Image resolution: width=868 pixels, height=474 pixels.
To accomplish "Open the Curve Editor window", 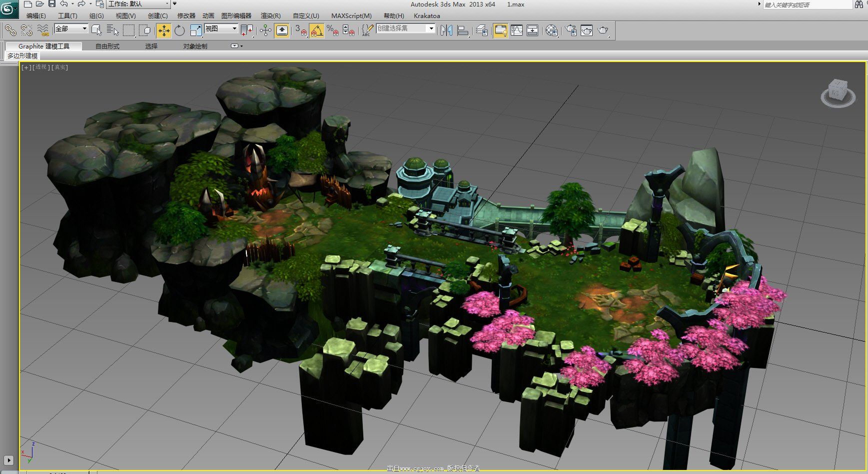I will coord(517,30).
